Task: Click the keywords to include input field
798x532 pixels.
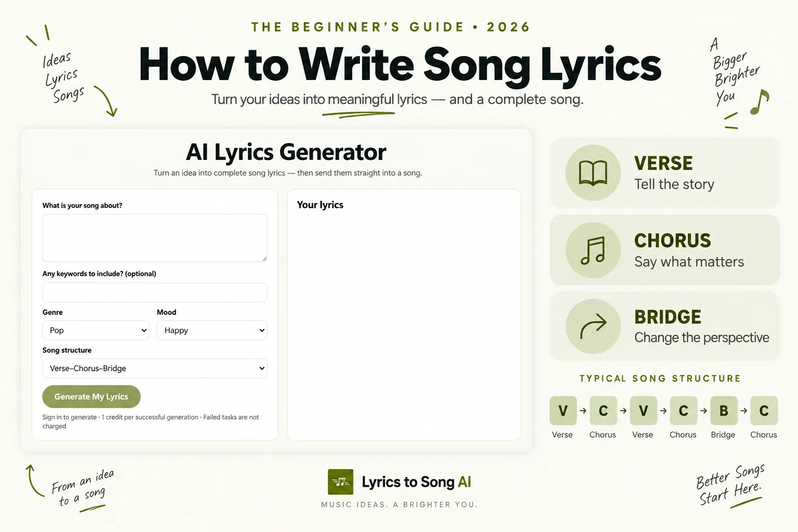Action: click(x=155, y=292)
